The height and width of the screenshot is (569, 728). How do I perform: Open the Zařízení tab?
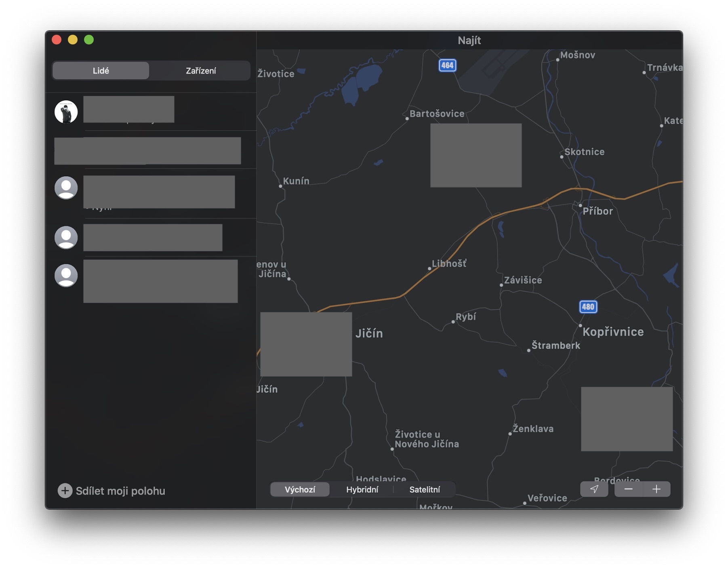point(201,71)
